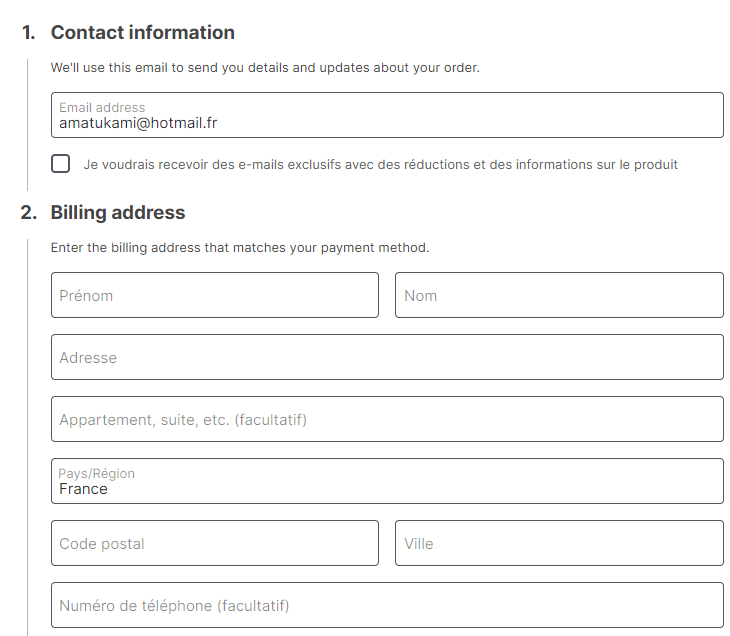Click the "Contact information" section heading
This screenshot has height=636, width=730.
tap(143, 32)
